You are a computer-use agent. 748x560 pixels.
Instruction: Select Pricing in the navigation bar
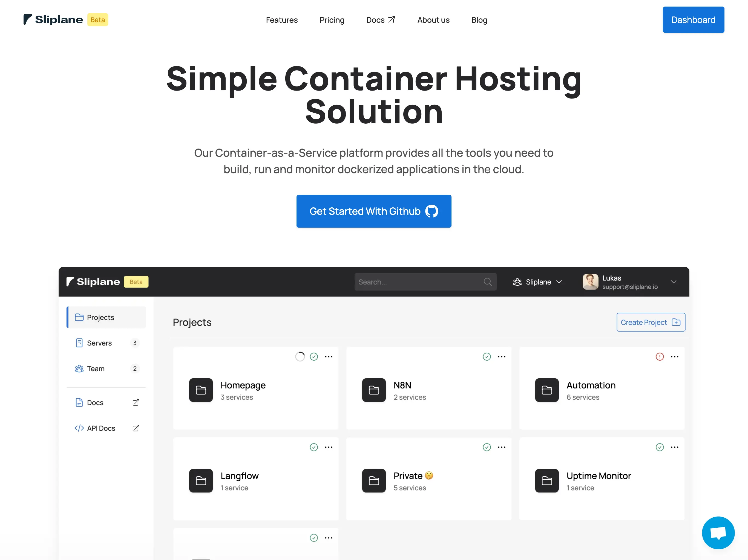tap(332, 20)
